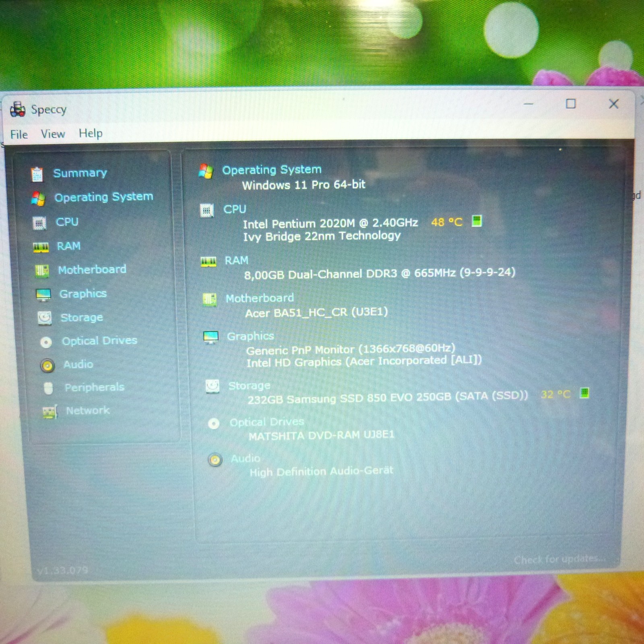The image size is (644, 644).
Task: Minimize the Speccy window
Action: 528,104
